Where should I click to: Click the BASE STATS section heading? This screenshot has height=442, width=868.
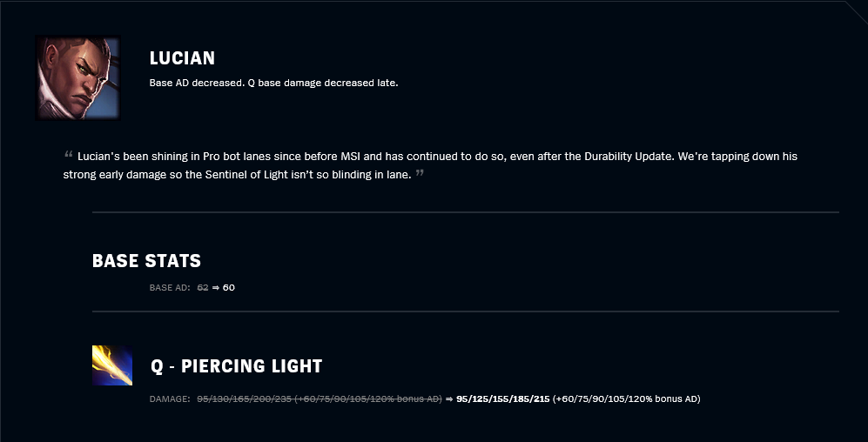146,260
